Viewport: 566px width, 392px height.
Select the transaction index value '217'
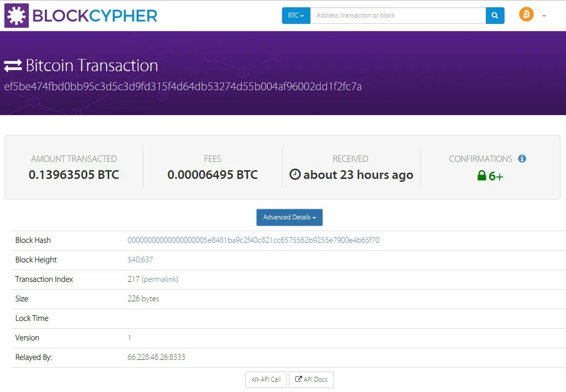134,279
